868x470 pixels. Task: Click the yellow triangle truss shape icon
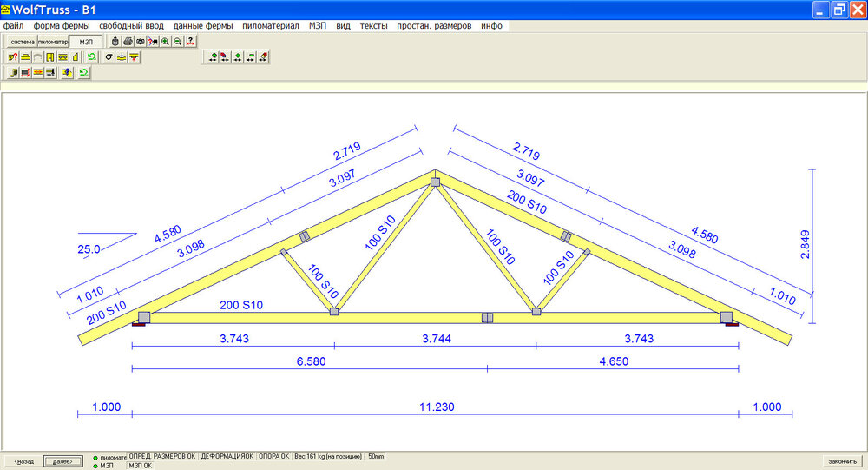(x=76, y=56)
